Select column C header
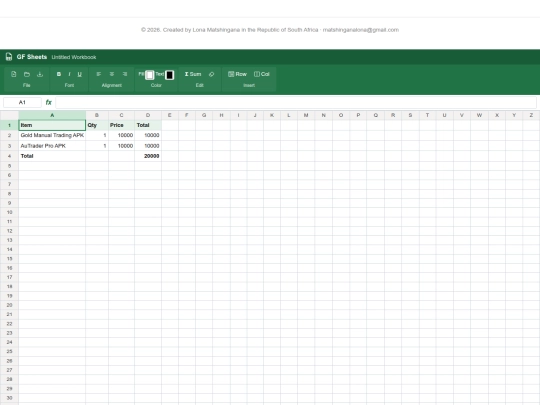This screenshot has width=540, height=405. click(121, 115)
